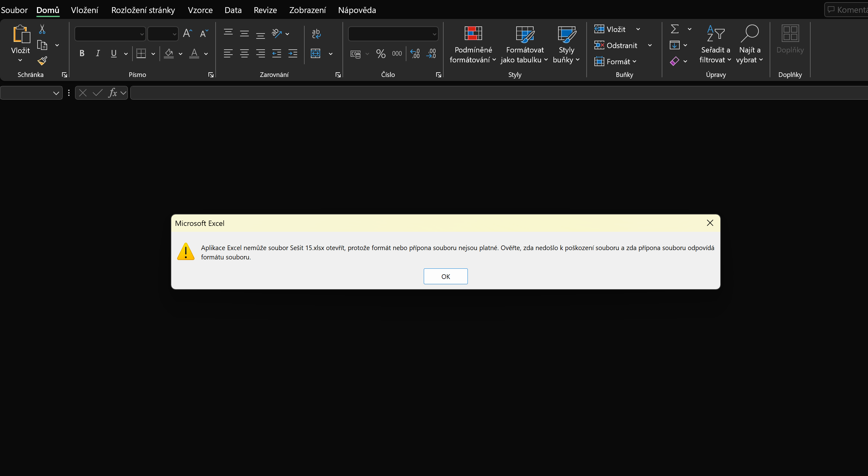Open the Zobrazení tab
This screenshot has width=868, height=476.
point(308,10)
